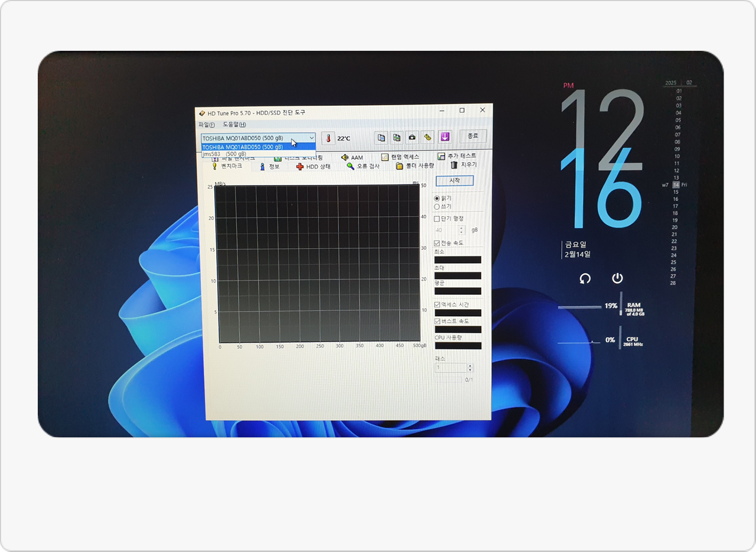Click the purple down-arrow tray icon
The image size is (756, 552).
(445, 137)
